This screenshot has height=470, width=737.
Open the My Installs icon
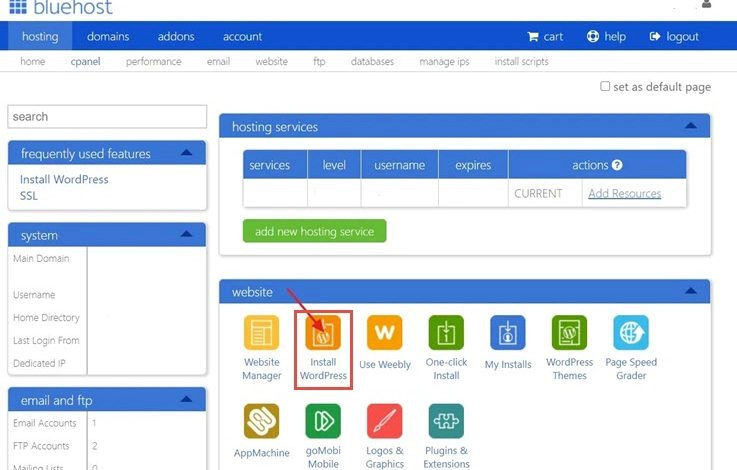pyautogui.click(x=508, y=332)
